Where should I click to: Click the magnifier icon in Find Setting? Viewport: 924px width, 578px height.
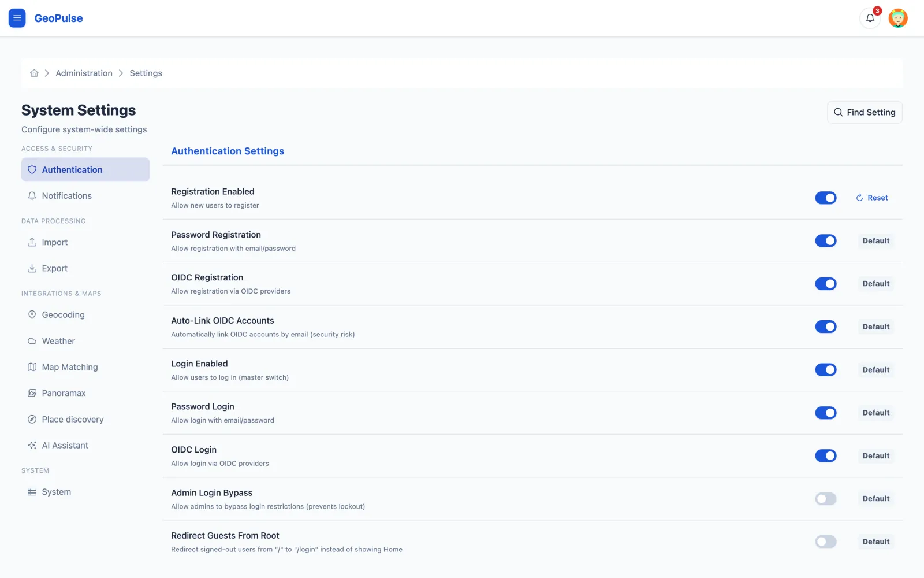coord(839,112)
